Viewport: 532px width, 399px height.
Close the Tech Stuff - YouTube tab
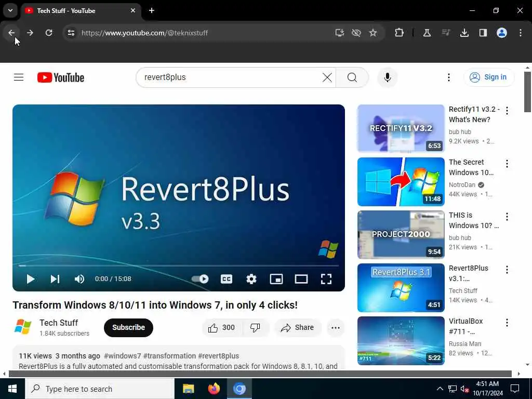(x=133, y=10)
